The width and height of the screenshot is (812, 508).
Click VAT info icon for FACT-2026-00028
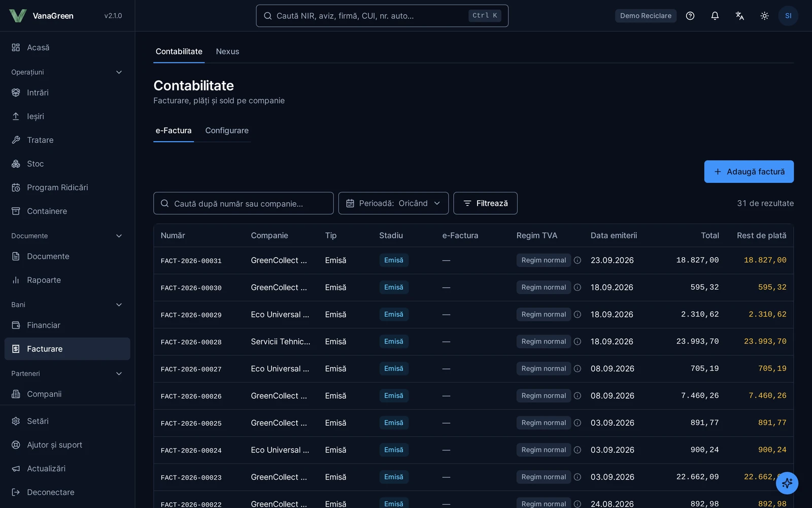tap(578, 341)
